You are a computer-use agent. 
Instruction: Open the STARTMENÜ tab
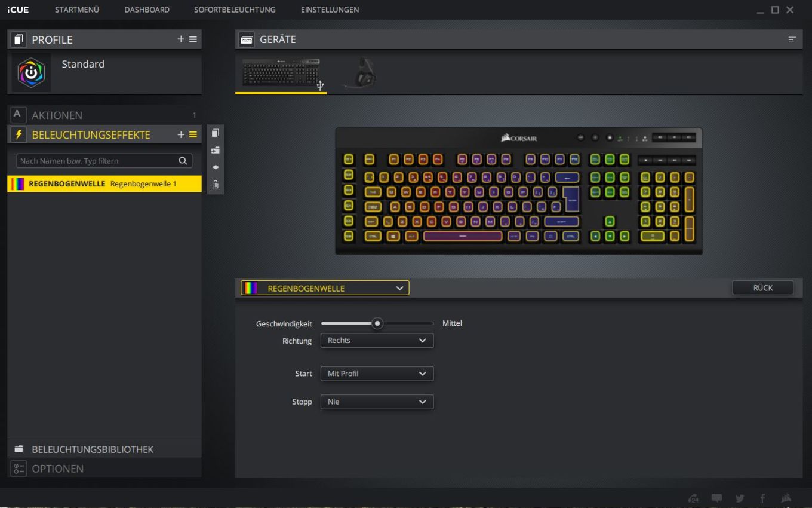pyautogui.click(x=77, y=10)
